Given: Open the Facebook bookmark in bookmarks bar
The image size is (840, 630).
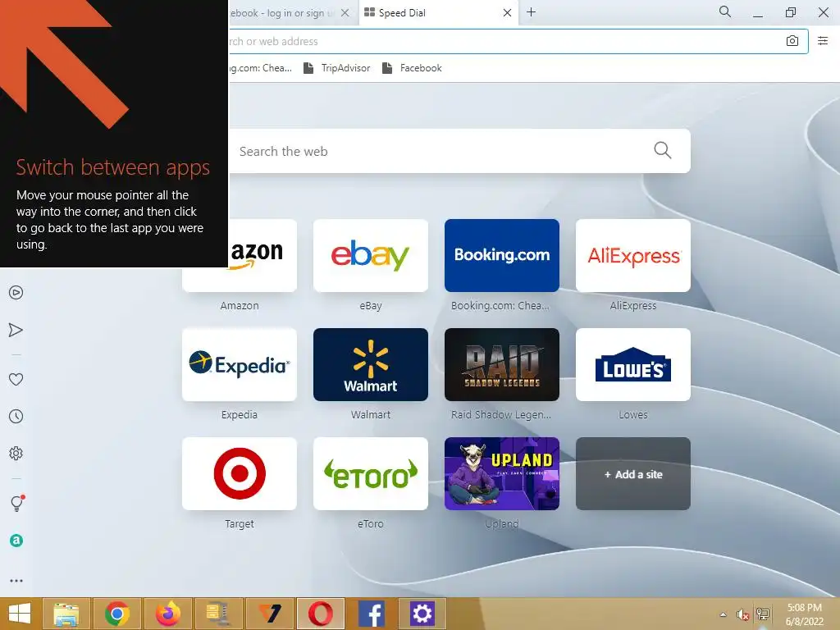Looking at the screenshot, I should pos(412,68).
